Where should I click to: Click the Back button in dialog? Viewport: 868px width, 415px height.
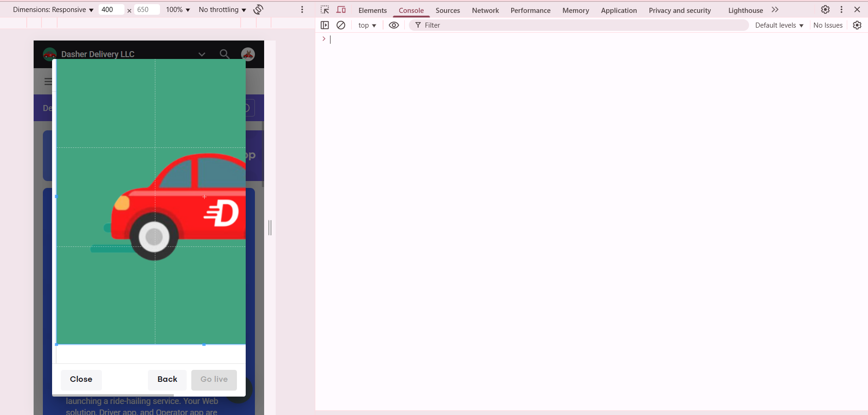click(x=167, y=380)
